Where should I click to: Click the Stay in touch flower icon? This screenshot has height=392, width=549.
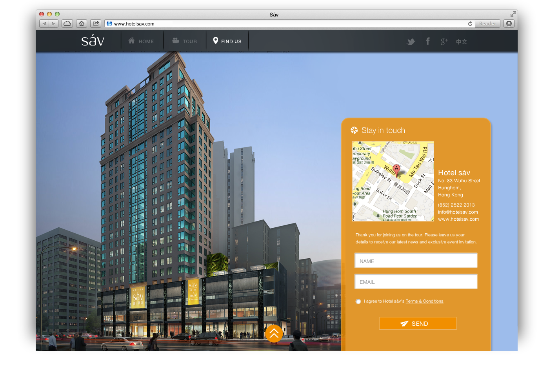[354, 130]
